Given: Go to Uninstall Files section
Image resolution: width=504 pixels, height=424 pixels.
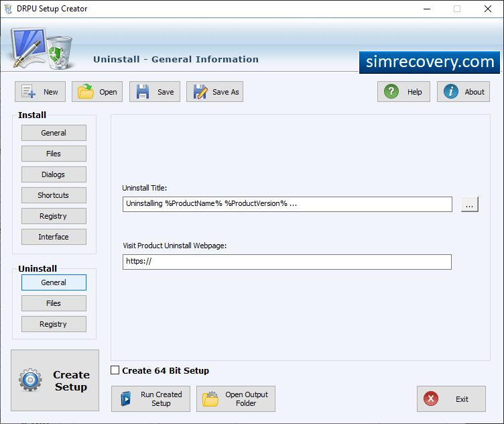Looking at the screenshot, I should coord(54,303).
